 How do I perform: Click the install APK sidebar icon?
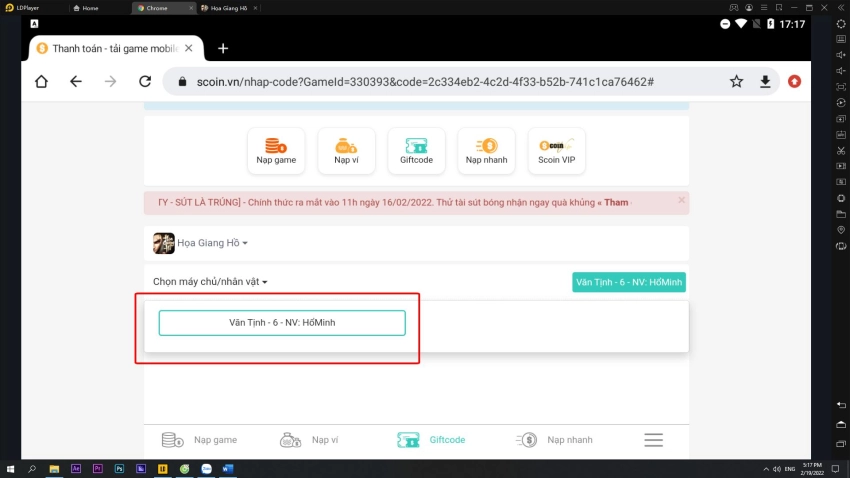pos(841,134)
